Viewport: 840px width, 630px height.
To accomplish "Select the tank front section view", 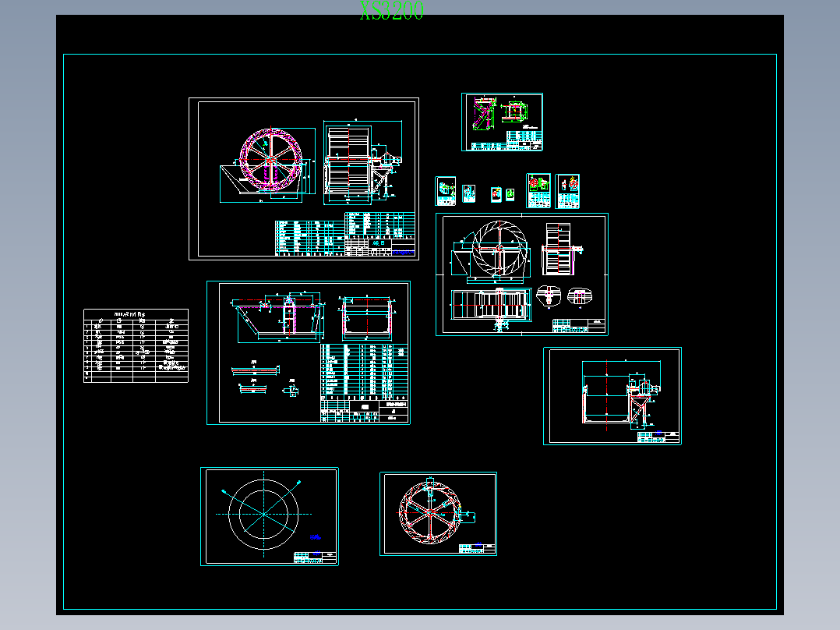I will [x=278, y=317].
